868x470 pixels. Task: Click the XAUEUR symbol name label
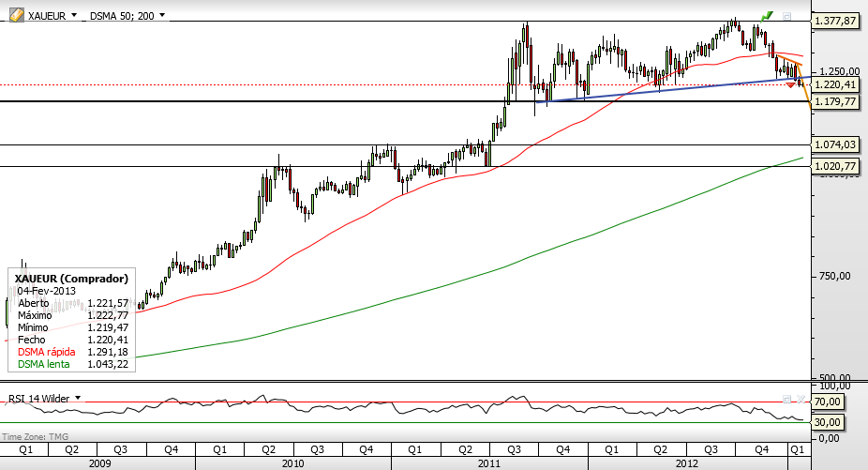coord(47,16)
